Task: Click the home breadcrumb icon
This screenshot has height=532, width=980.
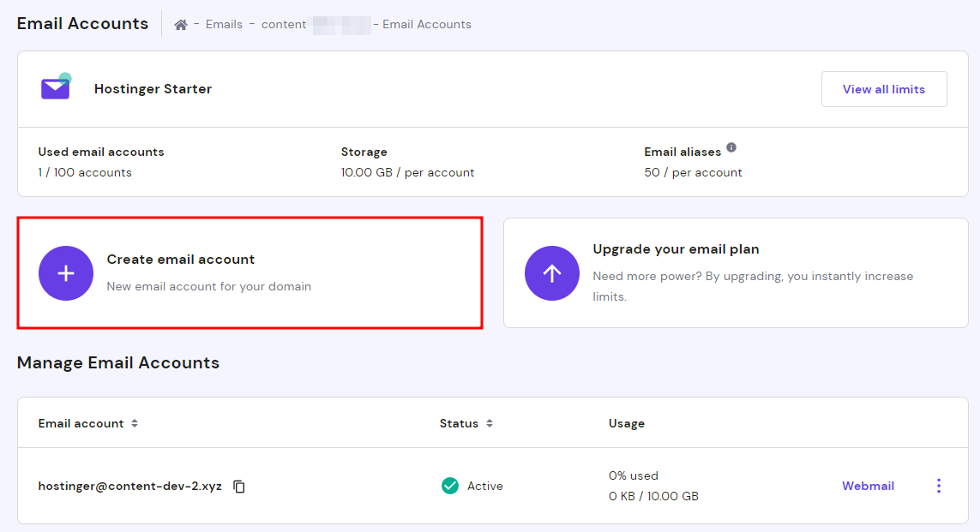Action: [181, 25]
